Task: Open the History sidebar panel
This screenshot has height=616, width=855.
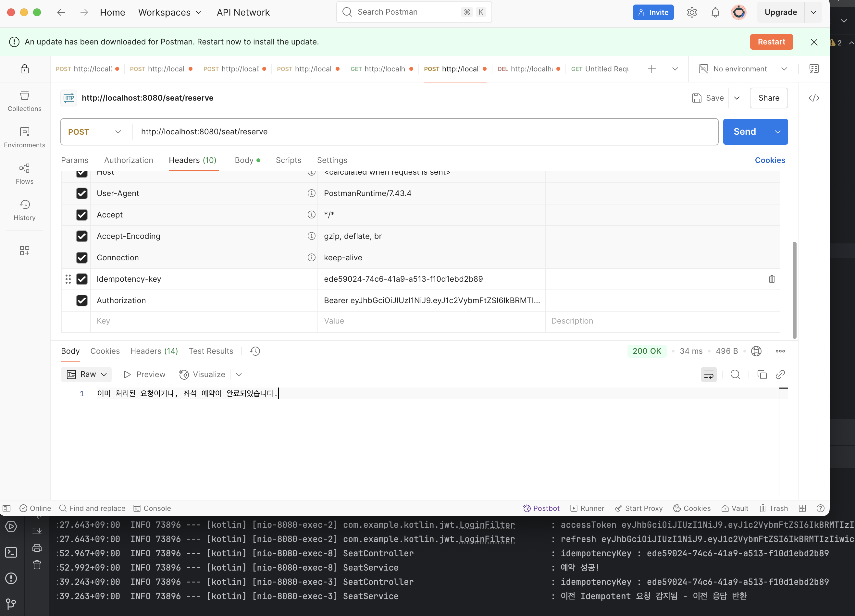Action: tap(24, 210)
